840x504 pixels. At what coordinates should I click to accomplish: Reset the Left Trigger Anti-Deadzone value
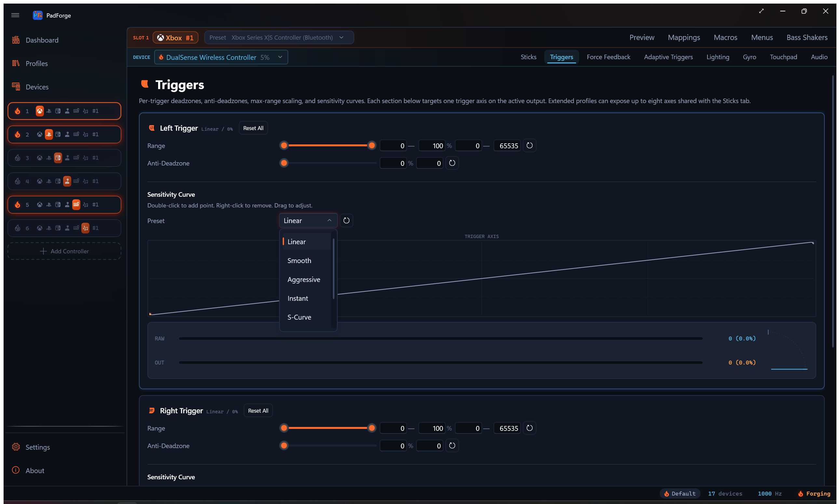(452, 163)
